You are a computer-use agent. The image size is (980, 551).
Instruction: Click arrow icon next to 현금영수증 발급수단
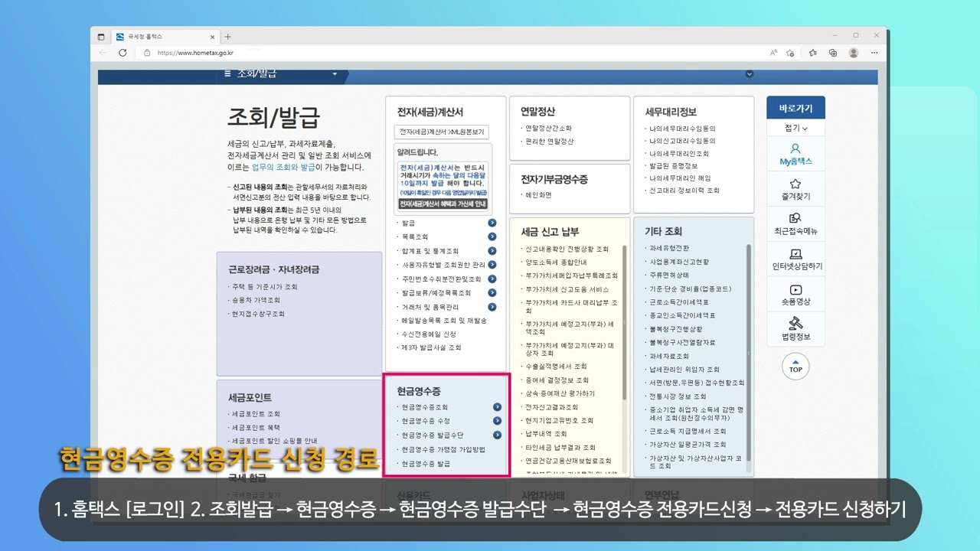pos(498,435)
